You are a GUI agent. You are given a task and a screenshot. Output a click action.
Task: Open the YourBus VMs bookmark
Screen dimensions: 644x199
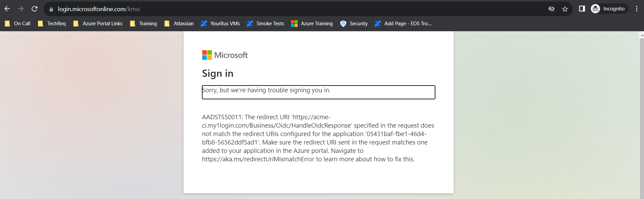(220, 24)
